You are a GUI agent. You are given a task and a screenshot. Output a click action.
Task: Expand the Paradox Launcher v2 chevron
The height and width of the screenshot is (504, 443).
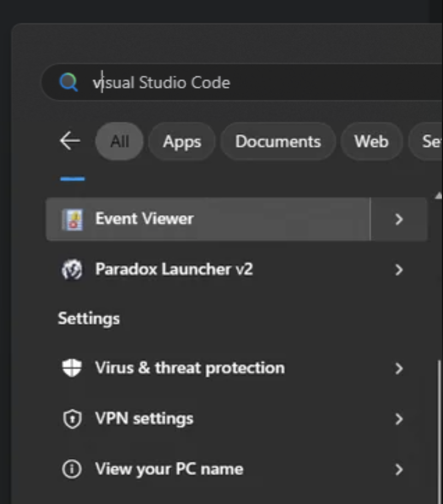point(399,270)
